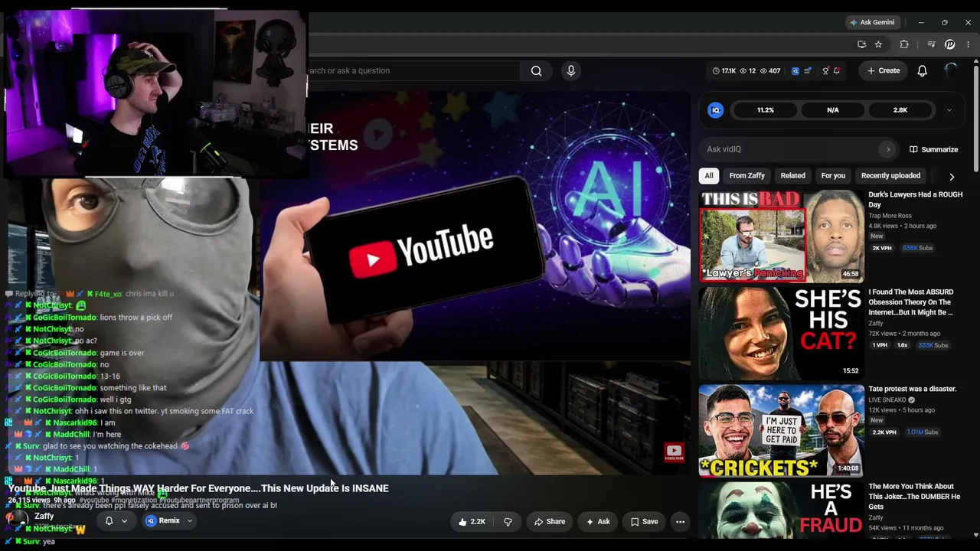Open title 'I Found The Most ABSURD Obsession Theory'

point(911,302)
